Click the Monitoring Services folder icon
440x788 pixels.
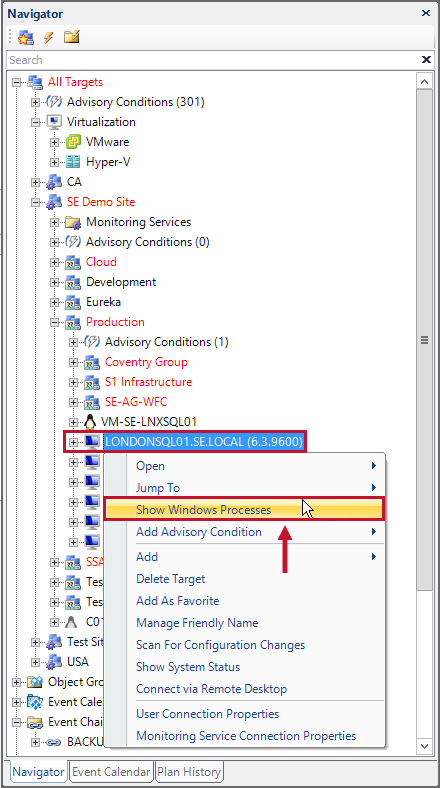click(x=73, y=222)
